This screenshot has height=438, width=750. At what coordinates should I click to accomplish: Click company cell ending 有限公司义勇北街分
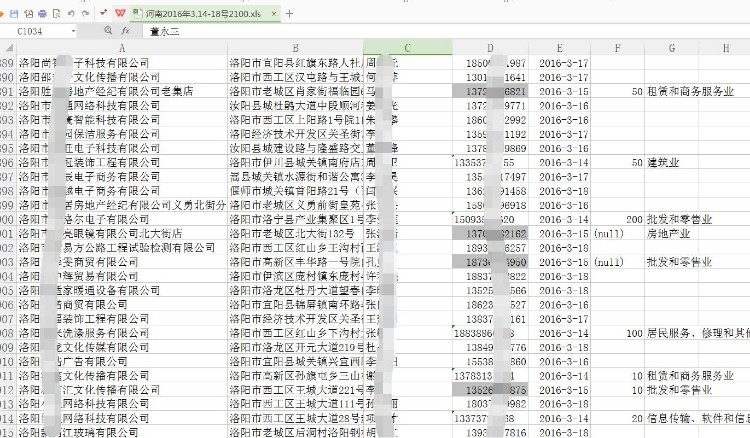(x=122, y=205)
